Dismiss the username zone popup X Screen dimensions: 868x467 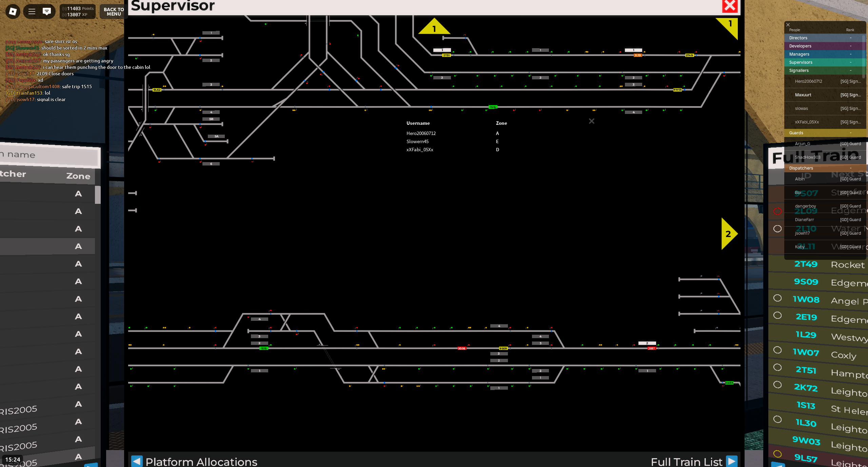click(591, 121)
